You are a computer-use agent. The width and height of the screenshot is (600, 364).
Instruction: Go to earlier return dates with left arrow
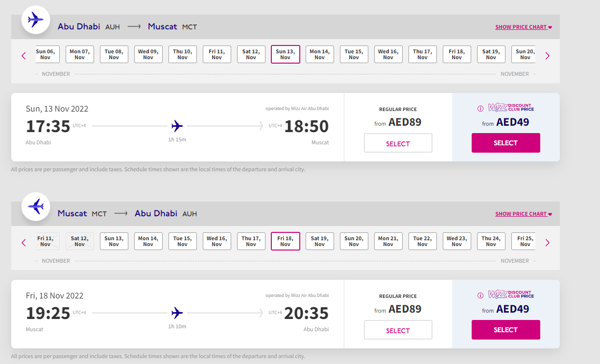(x=24, y=243)
